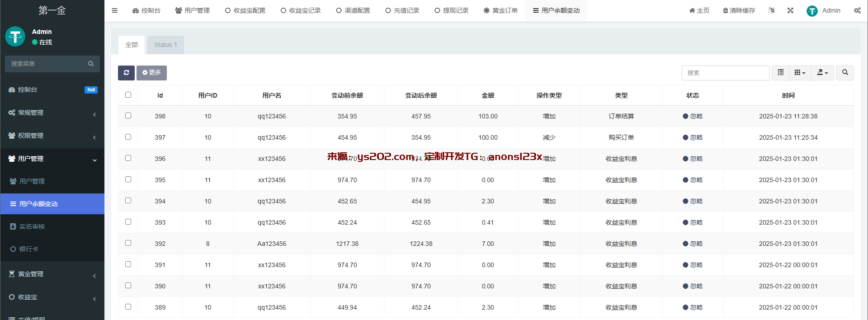This screenshot has height=320, width=868.
Task: Toggle the 忽略 status in row 397
Action: [693, 137]
